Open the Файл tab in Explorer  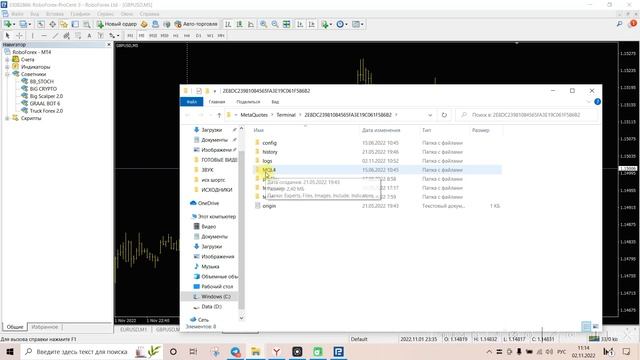tap(192, 102)
